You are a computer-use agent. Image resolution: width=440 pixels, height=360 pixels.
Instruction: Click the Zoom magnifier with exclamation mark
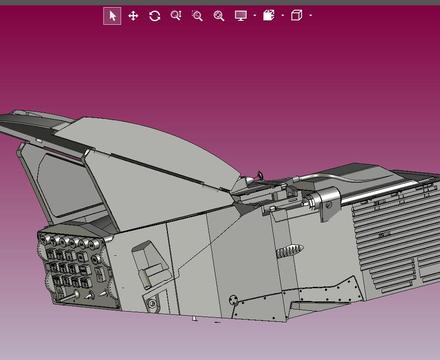click(176, 16)
